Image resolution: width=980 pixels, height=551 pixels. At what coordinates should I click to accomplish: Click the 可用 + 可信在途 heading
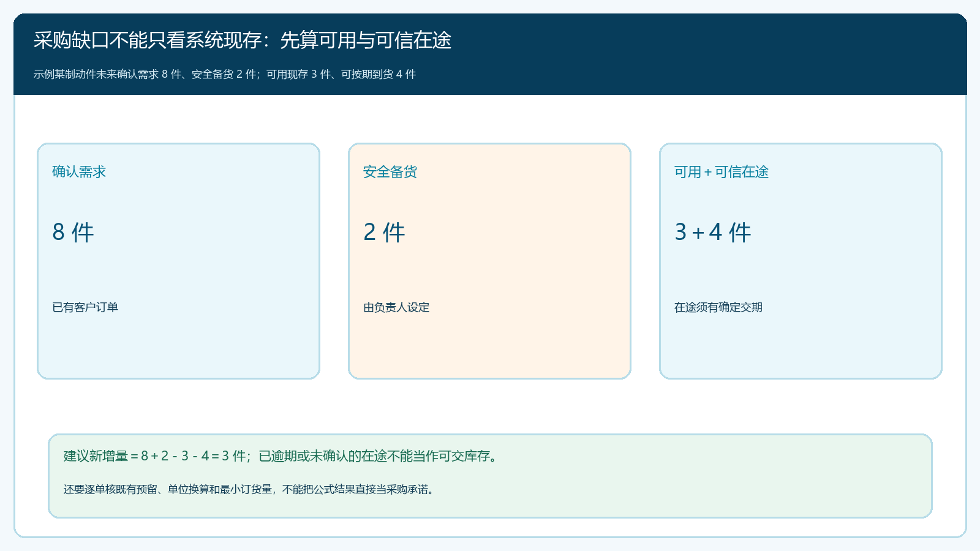point(722,172)
